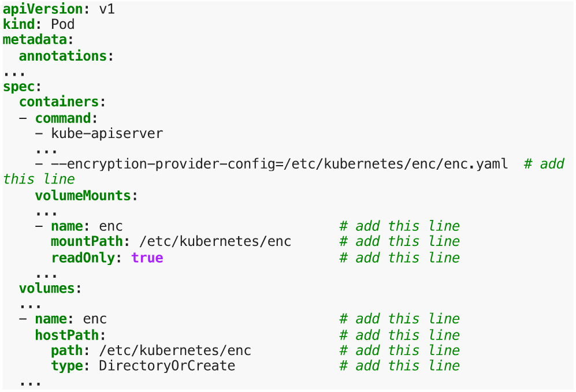Click the comment beside hostPath line
The image size is (576, 392).
pyautogui.click(x=399, y=335)
